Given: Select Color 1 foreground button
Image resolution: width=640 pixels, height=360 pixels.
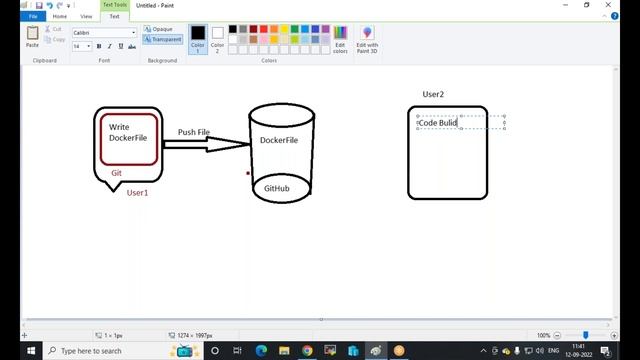Looking at the screenshot, I should coord(198,39).
